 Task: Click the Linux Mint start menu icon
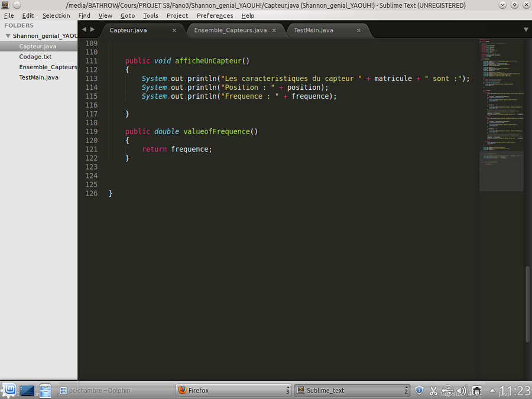pyautogui.click(x=8, y=390)
